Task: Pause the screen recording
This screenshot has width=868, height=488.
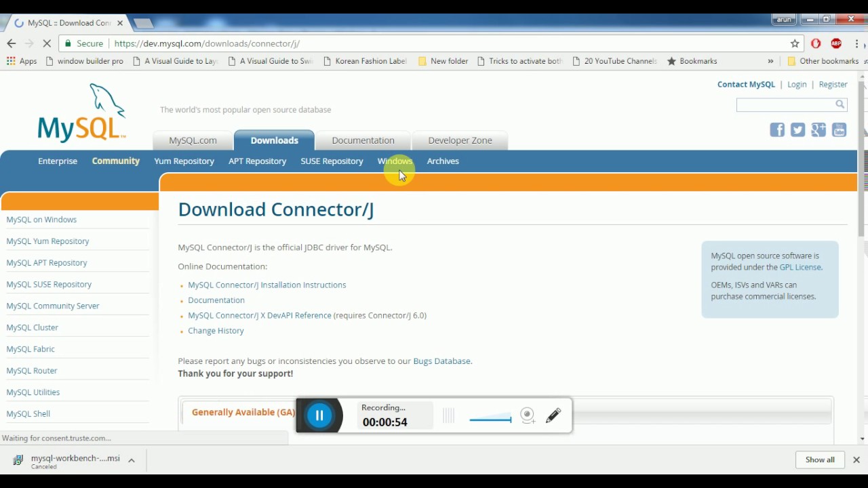Action: point(319,415)
